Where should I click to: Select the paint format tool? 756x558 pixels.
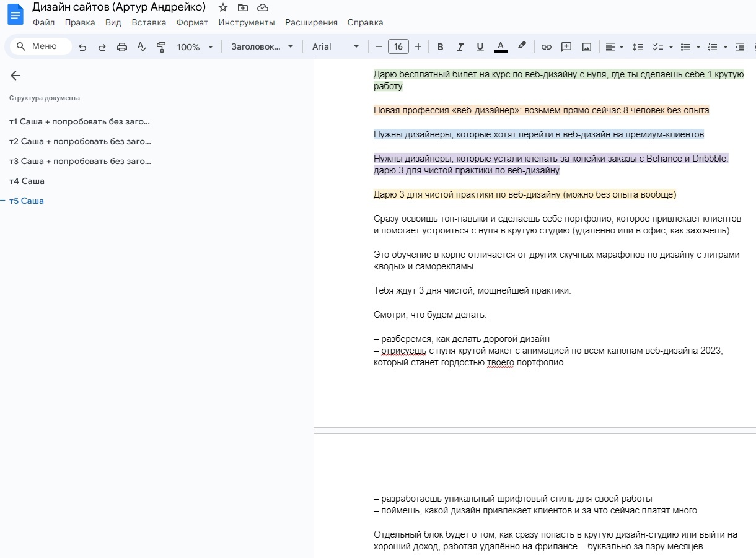pos(161,47)
